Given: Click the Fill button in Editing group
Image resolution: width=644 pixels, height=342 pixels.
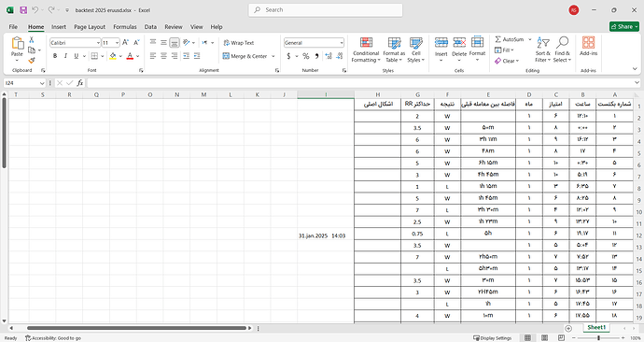Looking at the screenshot, I should [x=504, y=50].
